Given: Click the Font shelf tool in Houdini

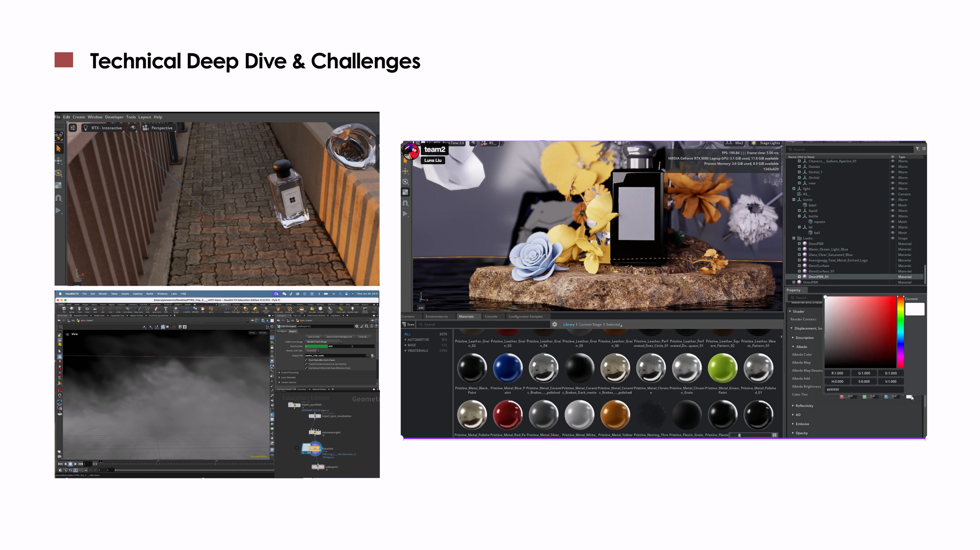Looking at the screenshot, I should point(166,309).
